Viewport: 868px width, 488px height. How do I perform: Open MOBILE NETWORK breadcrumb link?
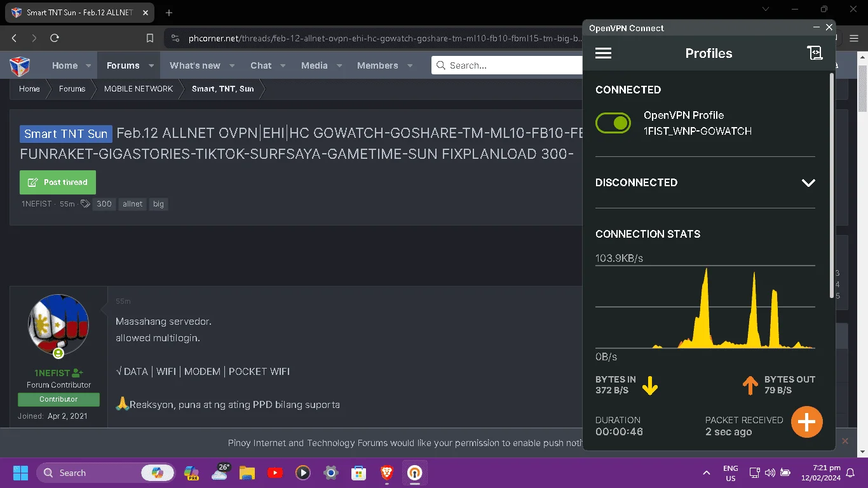coord(139,89)
